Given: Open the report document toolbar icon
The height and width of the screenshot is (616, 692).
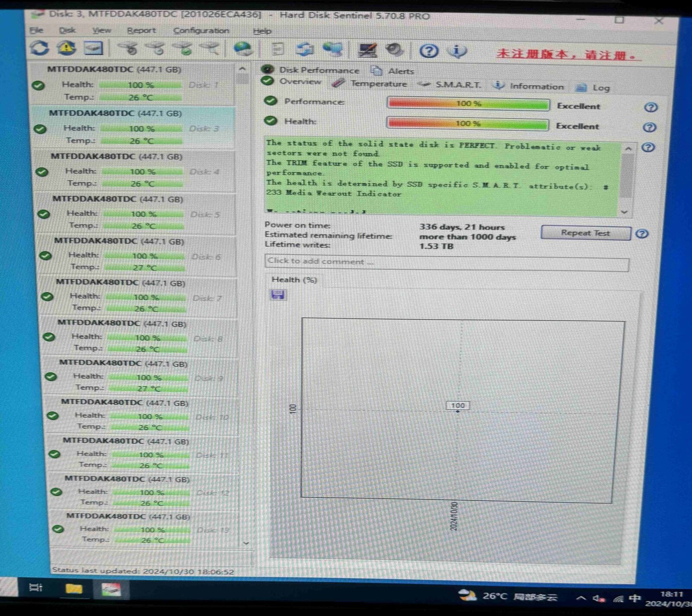Looking at the screenshot, I should click(277, 49).
